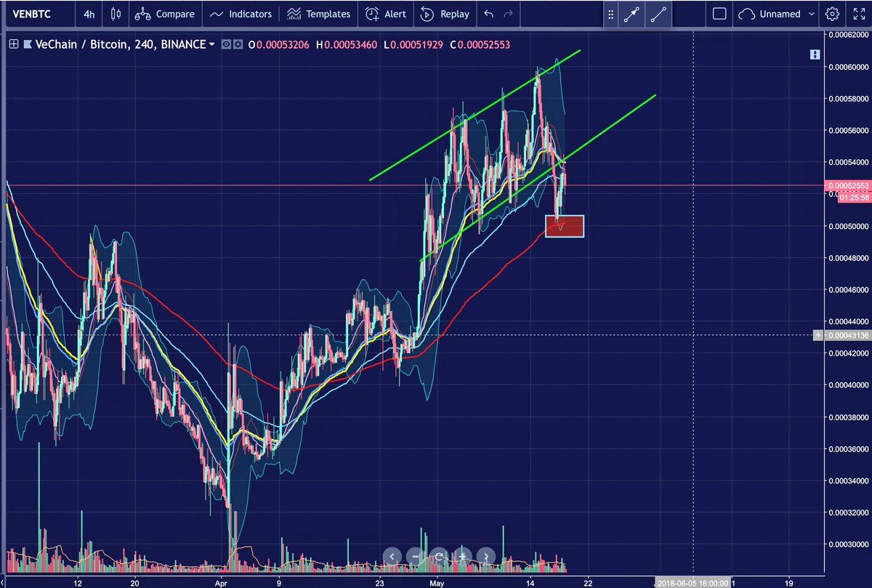Click the close value 0.00052553
This screenshot has width=872, height=588.
484,45
